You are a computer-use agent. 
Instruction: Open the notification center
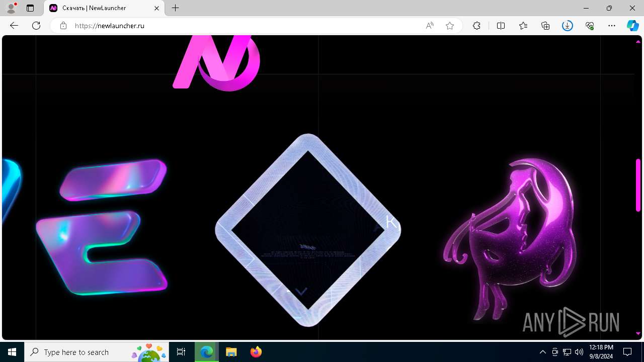627,352
